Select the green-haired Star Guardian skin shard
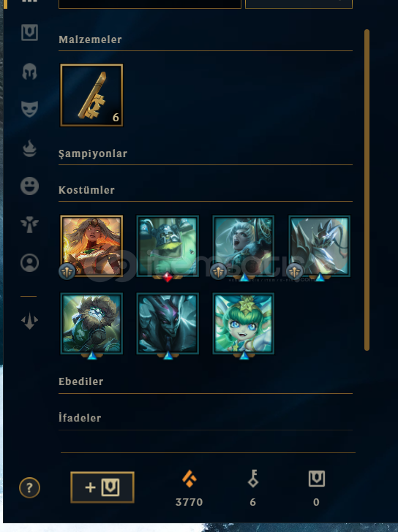 pos(243,324)
